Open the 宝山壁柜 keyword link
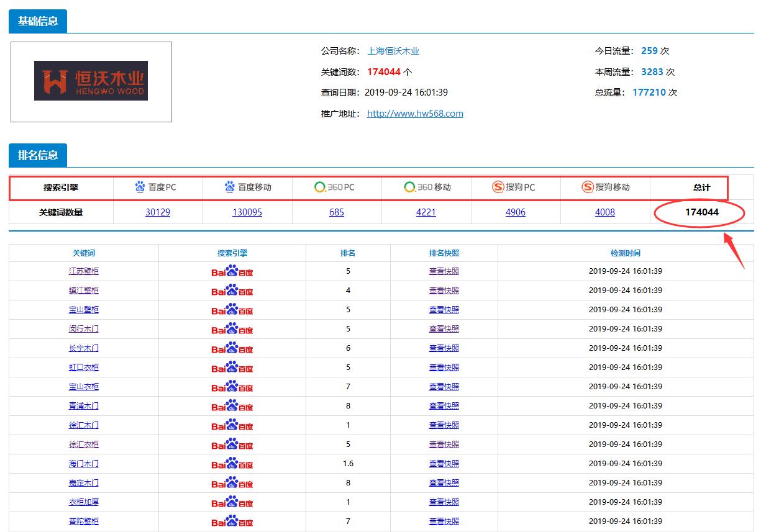 pos(84,310)
